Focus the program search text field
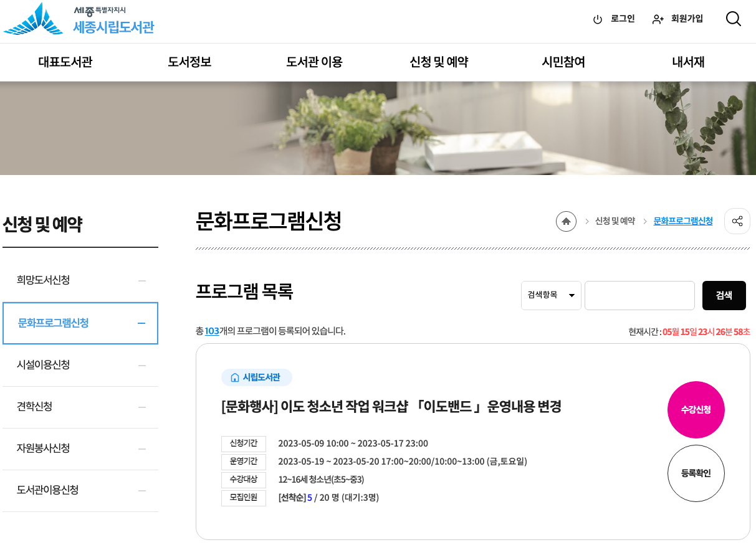This screenshot has height=545, width=756. tap(639, 295)
